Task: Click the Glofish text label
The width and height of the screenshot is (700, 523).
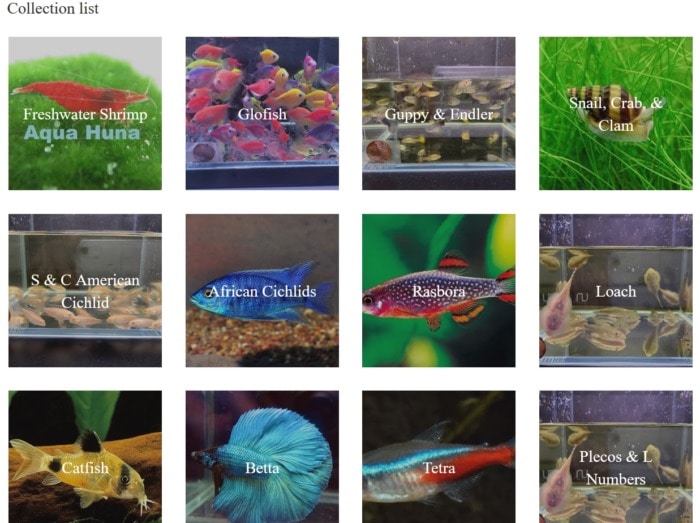Action: [262, 114]
